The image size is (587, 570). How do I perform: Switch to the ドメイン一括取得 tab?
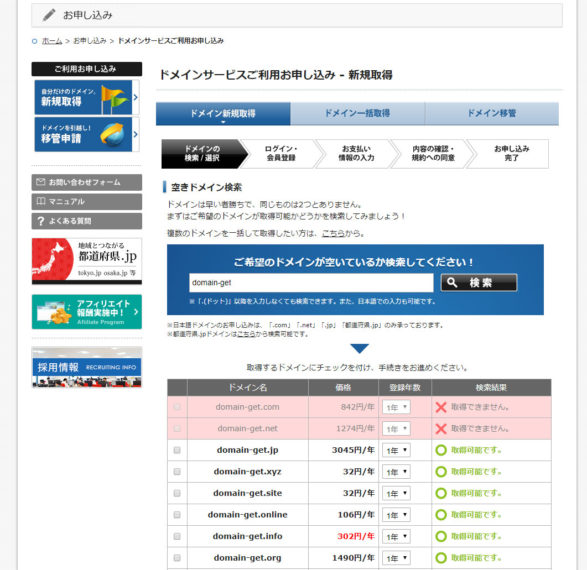[358, 113]
